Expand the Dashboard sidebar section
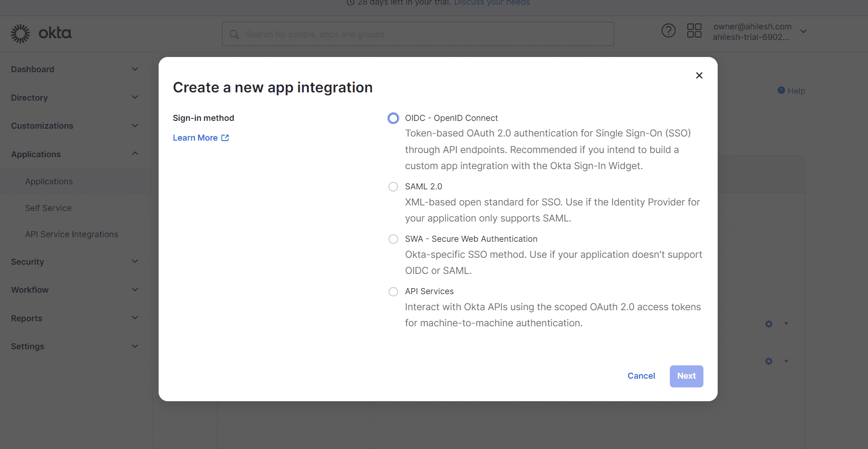This screenshot has height=449, width=868. [135, 69]
